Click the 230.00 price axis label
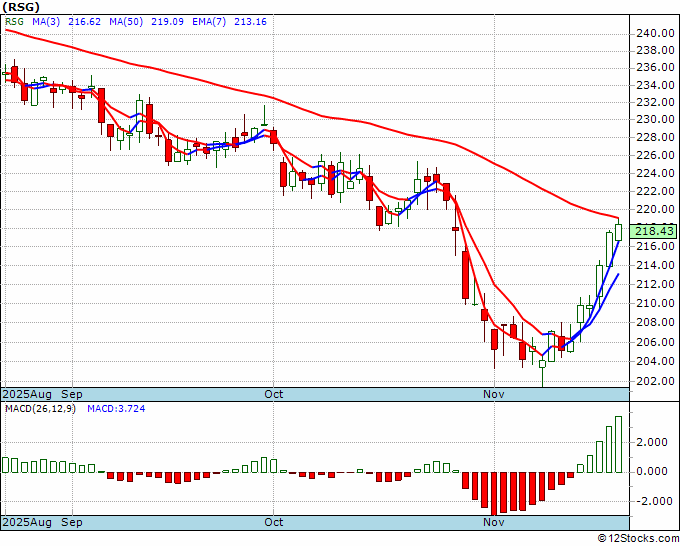680x546 pixels. pyautogui.click(x=655, y=119)
